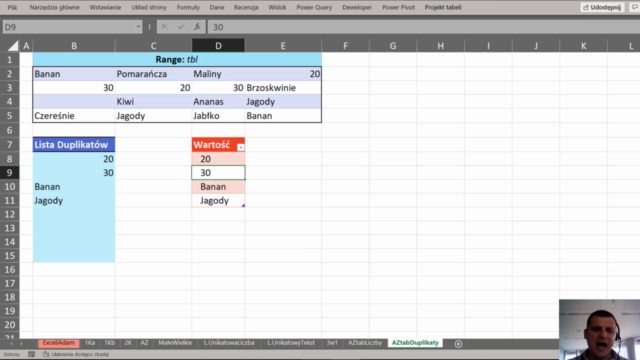Click the Insert Function fx icon
The image size is (640, 360).
pos(197,27)
